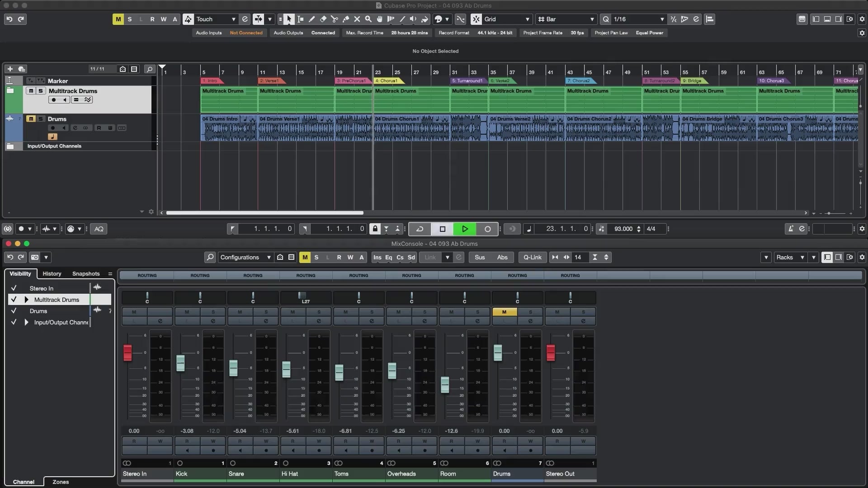Select the hand-shaped Comp tool

[x=379, y=19]
